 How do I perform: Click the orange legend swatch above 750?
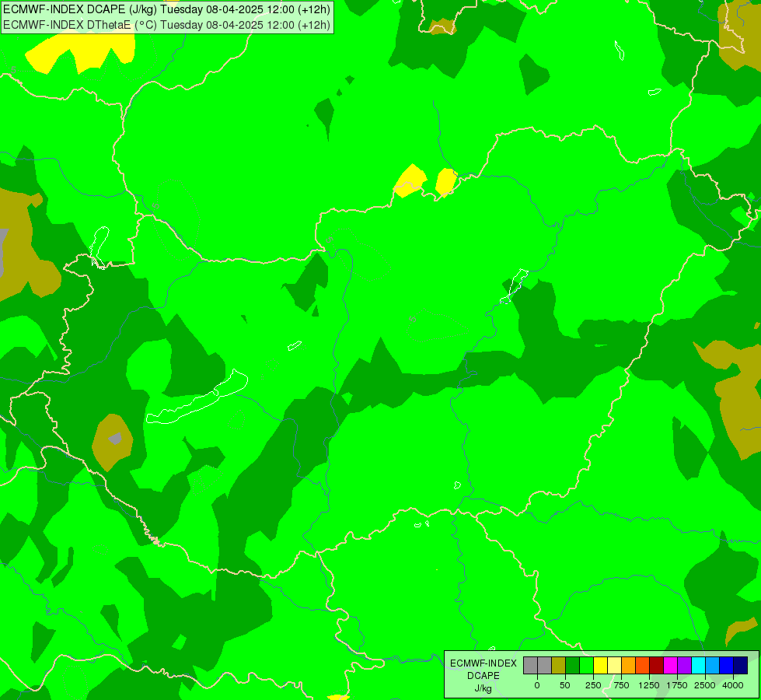(x=629, y=666)
